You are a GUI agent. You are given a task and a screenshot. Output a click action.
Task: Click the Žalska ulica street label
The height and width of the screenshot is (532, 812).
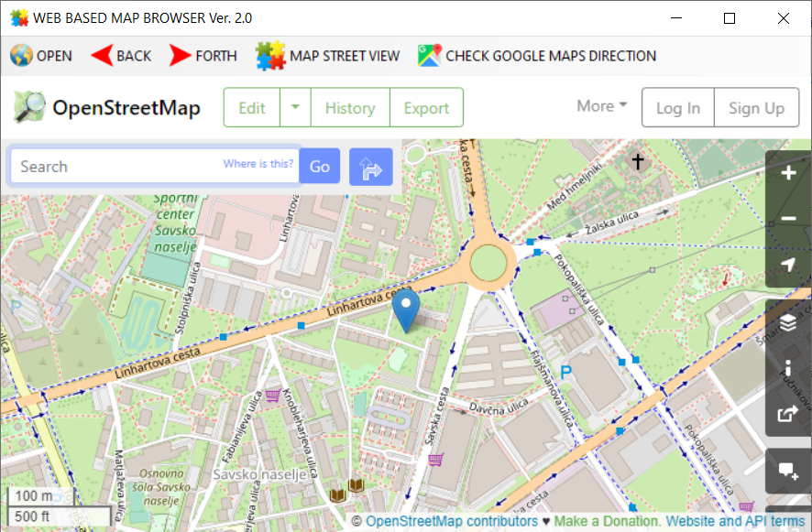(x=611, y=223)
